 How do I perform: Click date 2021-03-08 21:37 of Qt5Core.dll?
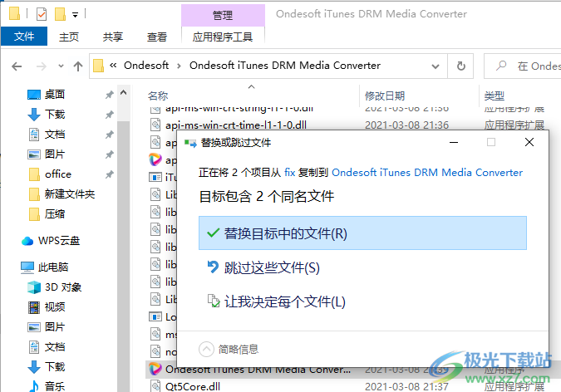[406, 387]
